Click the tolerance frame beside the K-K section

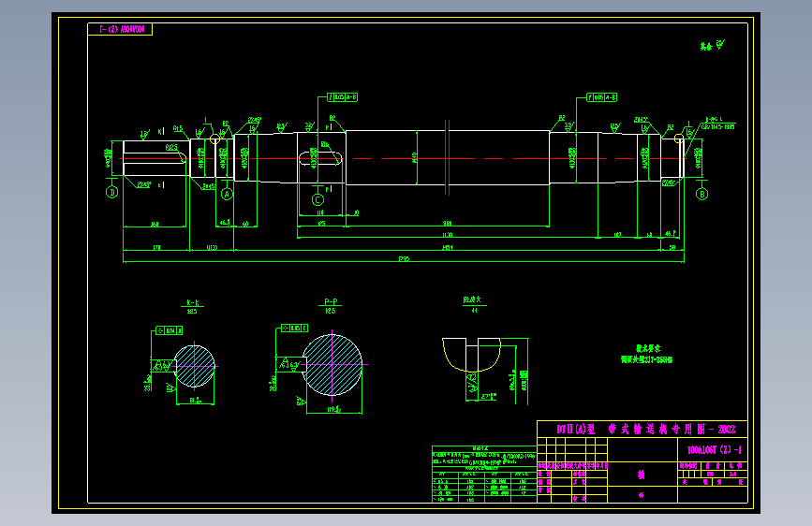click(170, 330)
